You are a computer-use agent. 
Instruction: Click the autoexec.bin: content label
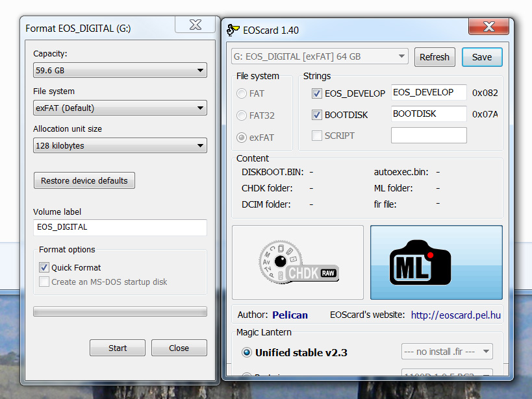pos(401,172)
